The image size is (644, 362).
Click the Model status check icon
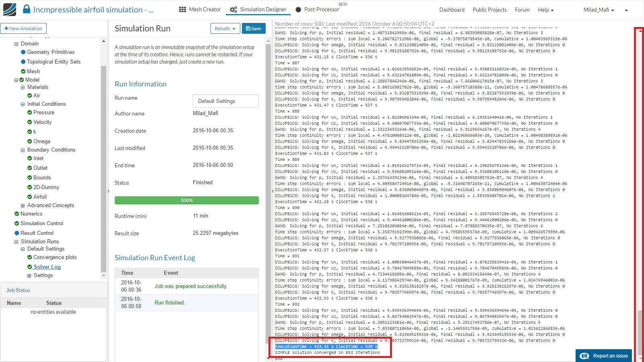pos(22,80)
